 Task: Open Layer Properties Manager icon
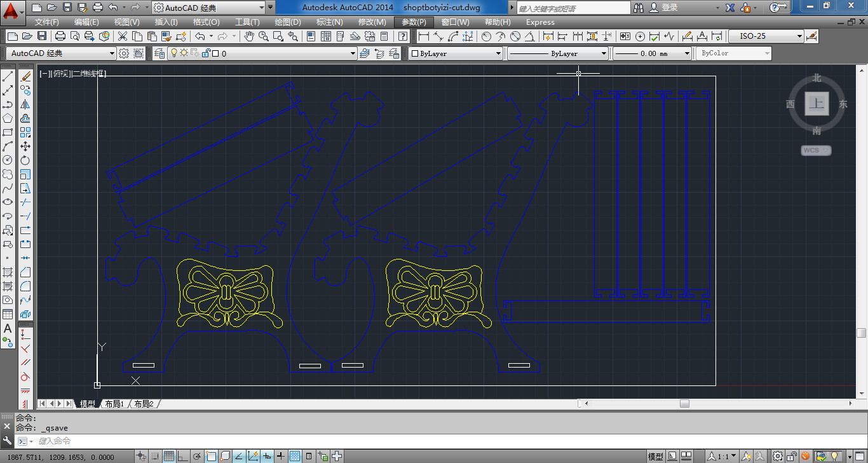point(159,53)
